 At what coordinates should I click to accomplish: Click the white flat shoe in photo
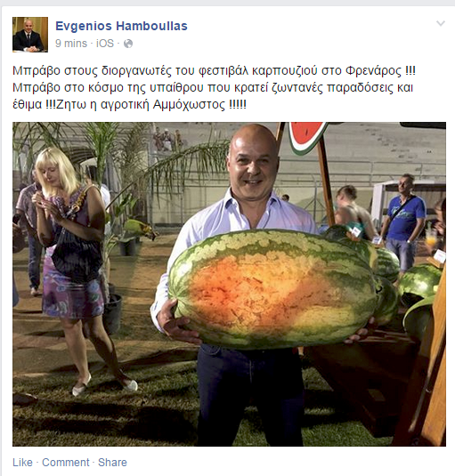81,385
